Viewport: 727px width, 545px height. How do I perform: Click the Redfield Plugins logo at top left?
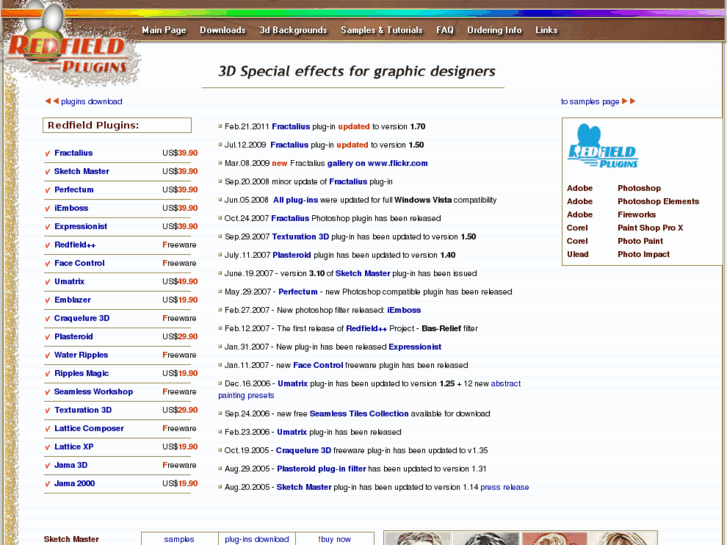click(x=70, y=46)
